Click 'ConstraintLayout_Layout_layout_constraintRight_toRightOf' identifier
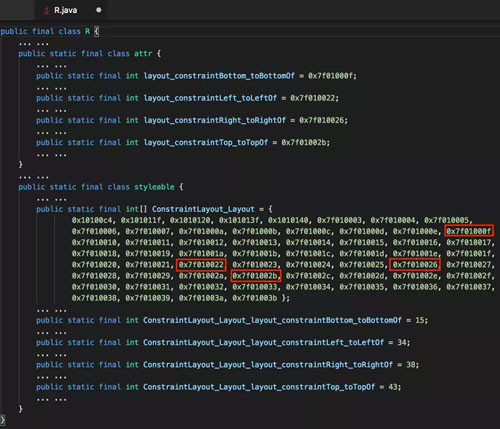 [x=268, y=365]
